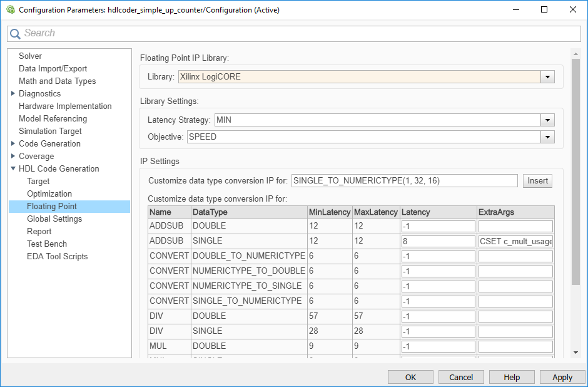Click the search magnifier icon
588x387 pixels.
click(16, 34)
